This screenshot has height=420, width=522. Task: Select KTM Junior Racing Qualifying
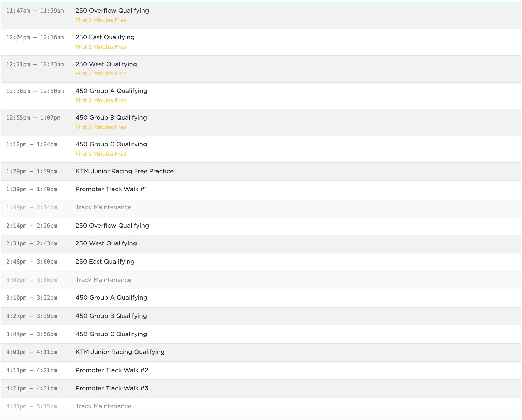pyautogui.click(x=120, y=352)
